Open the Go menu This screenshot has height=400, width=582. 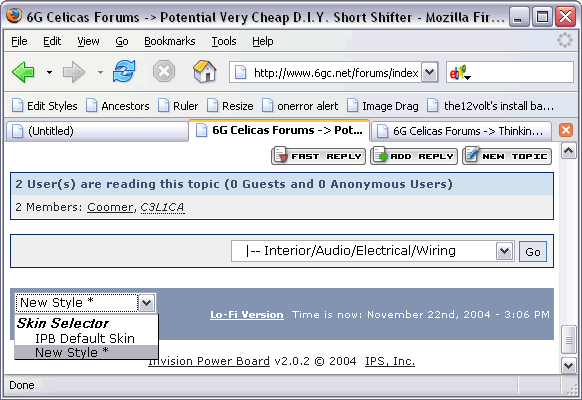click(x=122, y=41)
